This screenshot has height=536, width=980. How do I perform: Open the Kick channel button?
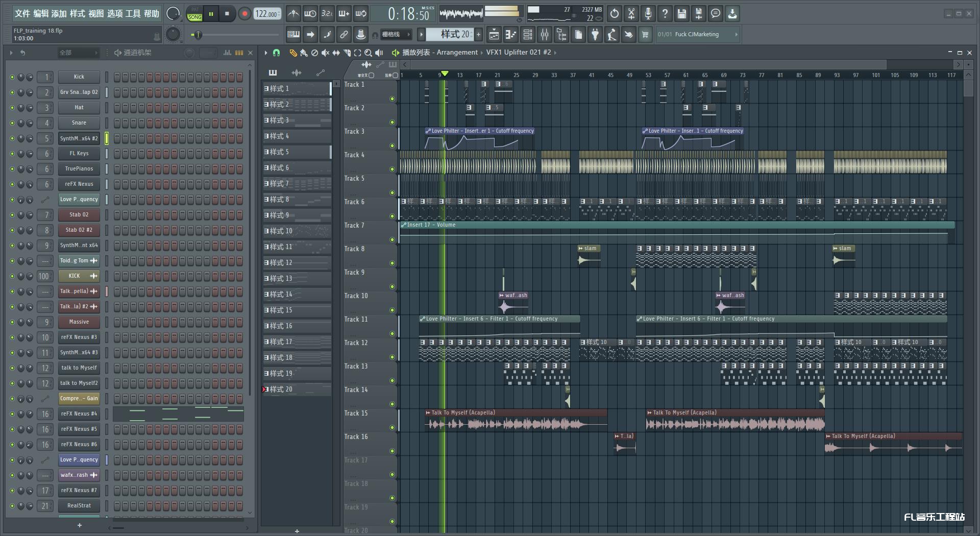pos(79,77)
